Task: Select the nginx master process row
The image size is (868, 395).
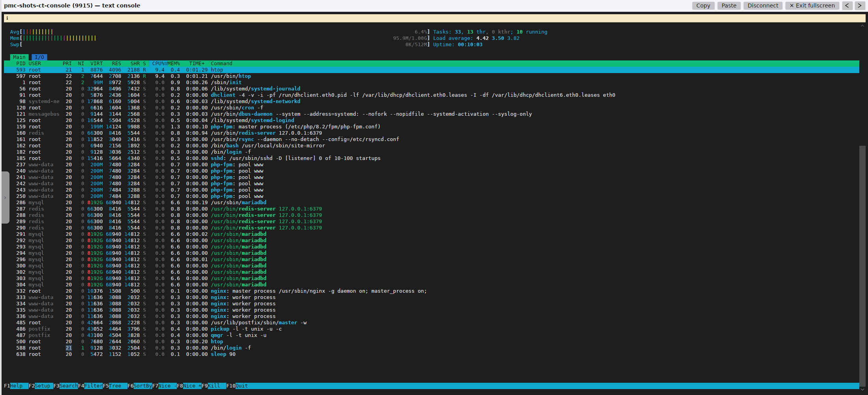Action: coord(432,291)
